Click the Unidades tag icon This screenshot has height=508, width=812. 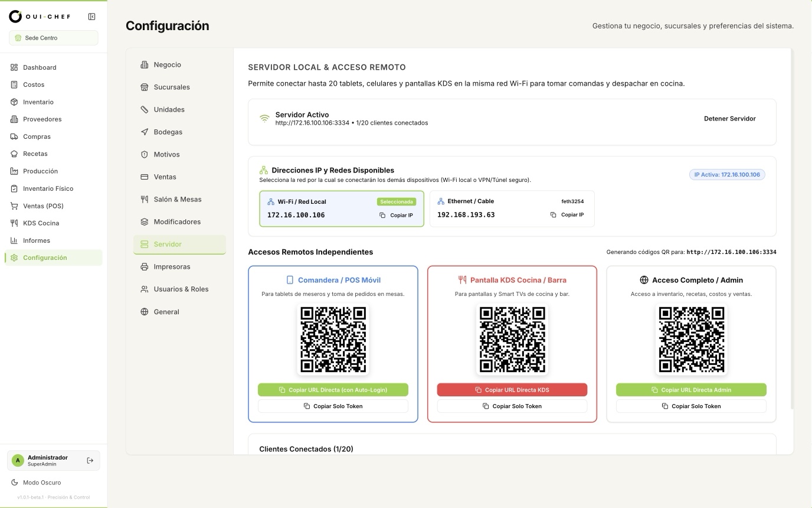pos(145,110)
